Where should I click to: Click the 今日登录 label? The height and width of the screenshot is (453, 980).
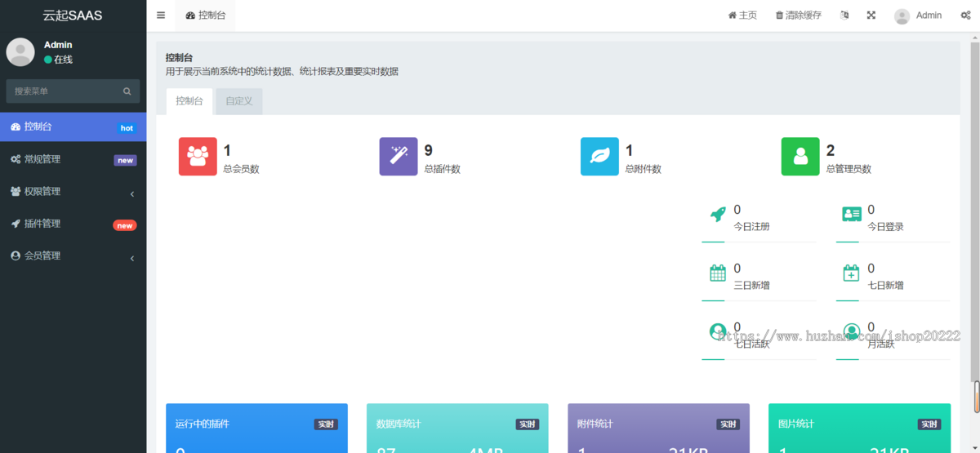click(x=885, y=226)
